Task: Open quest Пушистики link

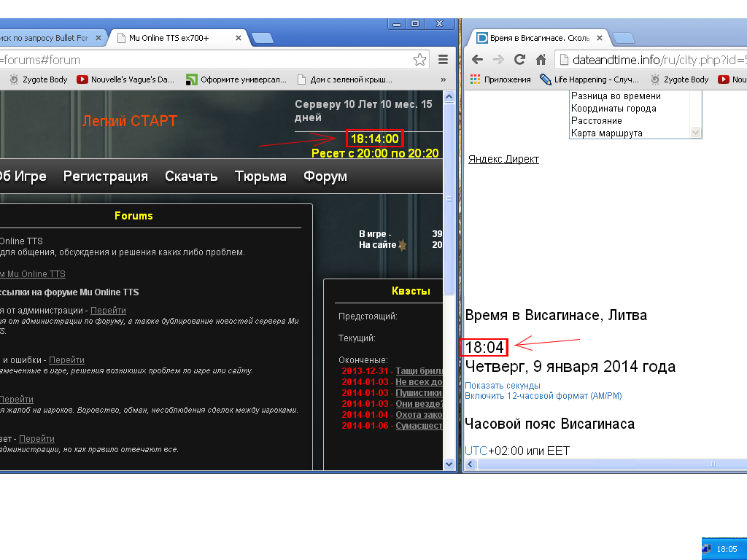Action: pos(419,393)
